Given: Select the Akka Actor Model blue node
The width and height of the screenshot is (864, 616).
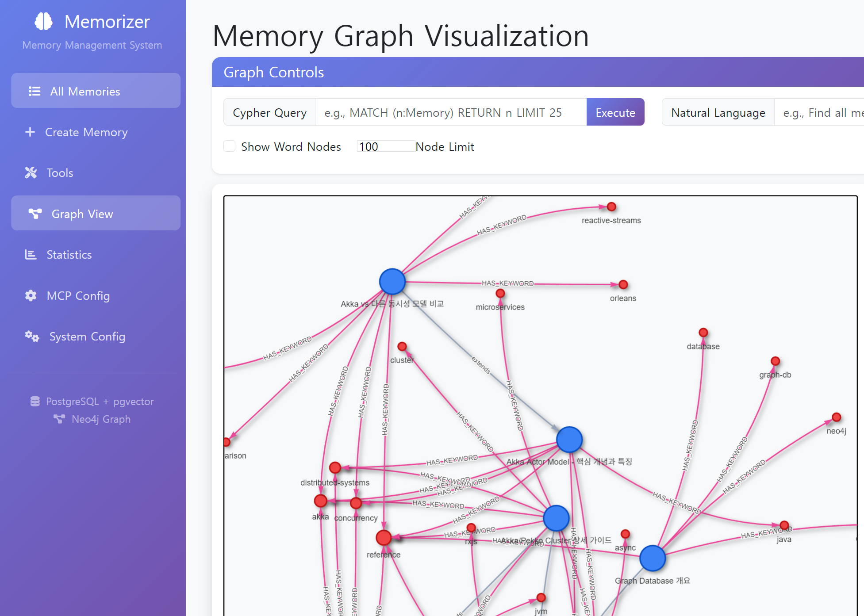Looking at the screenshot, I should tap(569, 439).
